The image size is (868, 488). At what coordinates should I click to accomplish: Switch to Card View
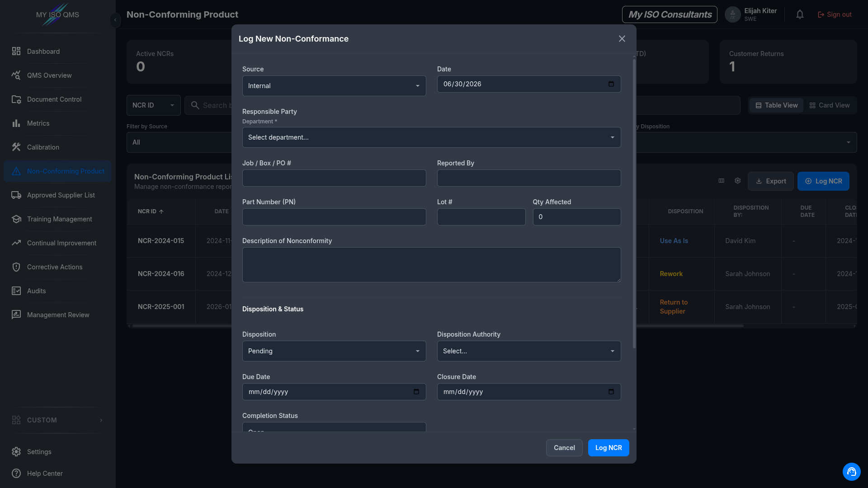click(x=830, y=105)
